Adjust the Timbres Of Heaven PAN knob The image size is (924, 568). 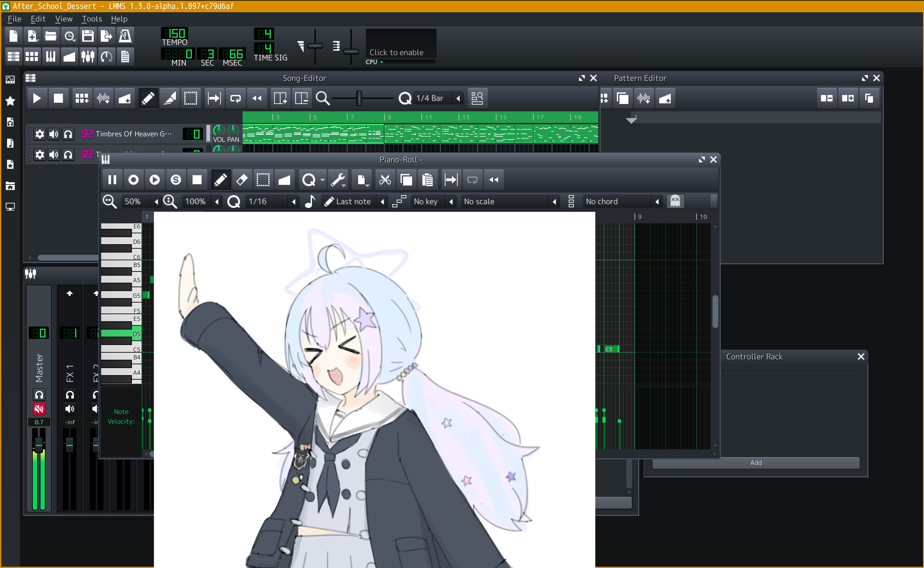point(233,130)
